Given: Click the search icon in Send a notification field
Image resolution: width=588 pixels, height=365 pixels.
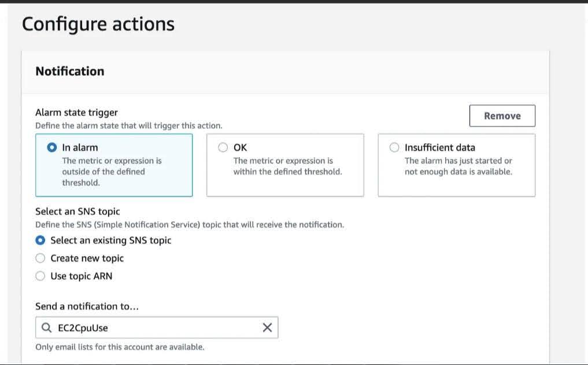Looking at the screenshot, I should tap(46, 327).
